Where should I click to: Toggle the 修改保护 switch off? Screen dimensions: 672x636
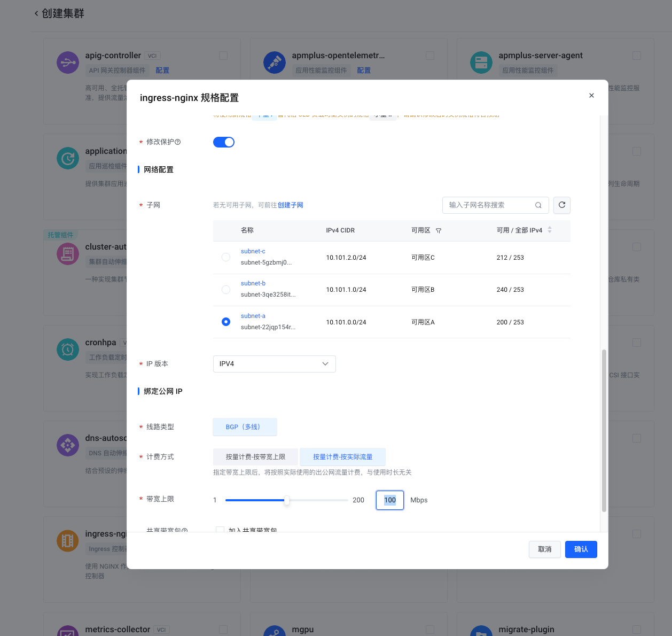(x=224, y=142)
